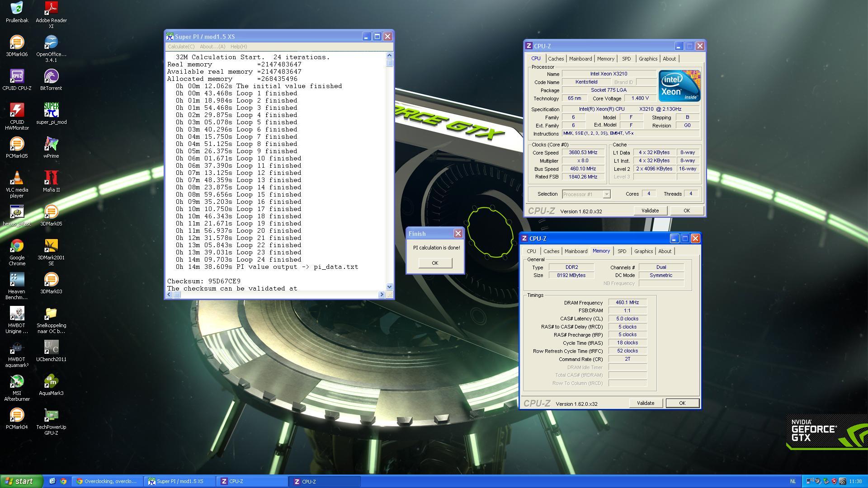868x488 pixels.
Task: Open the Prullenbak recycle bin icon
Action: pyautogui.click(x=17, y=12)
